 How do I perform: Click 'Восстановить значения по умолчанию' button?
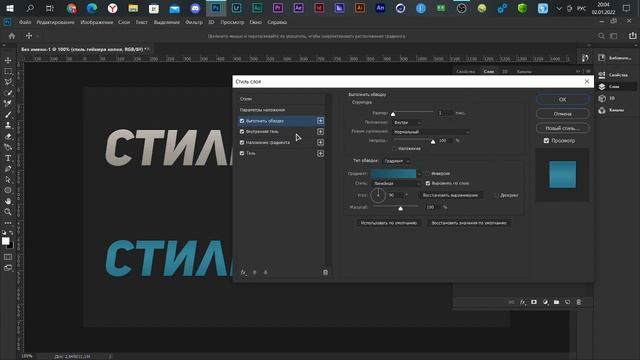[469, 223]
